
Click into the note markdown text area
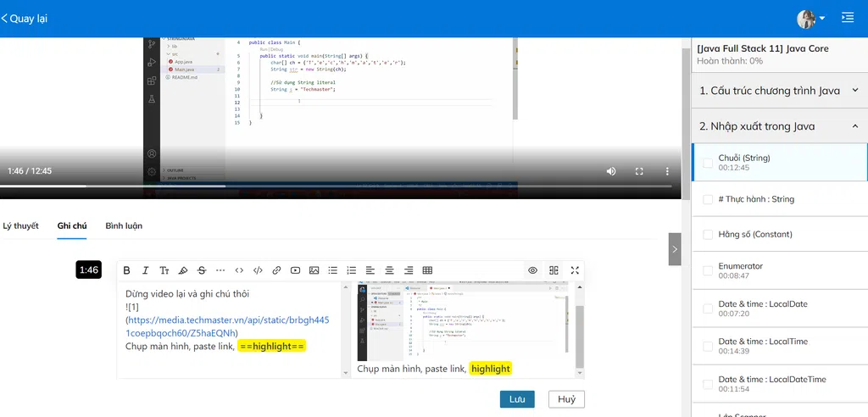229,330
